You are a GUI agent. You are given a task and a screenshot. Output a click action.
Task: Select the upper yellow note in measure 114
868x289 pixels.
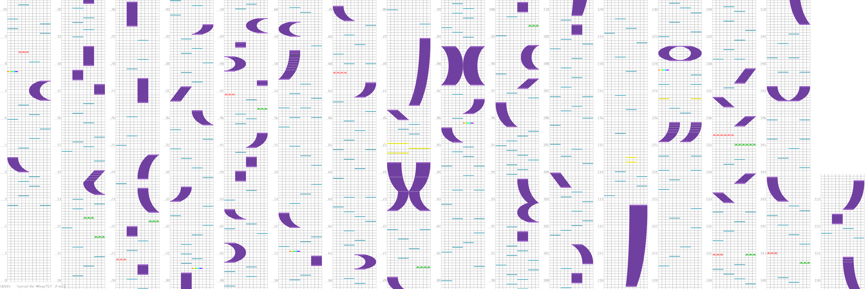coord(631,157)
